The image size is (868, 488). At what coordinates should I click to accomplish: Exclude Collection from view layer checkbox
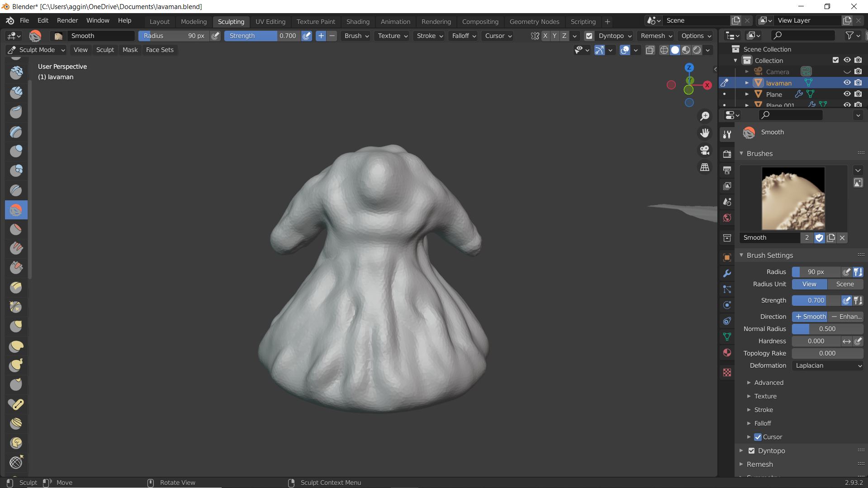tap(835, 60)
